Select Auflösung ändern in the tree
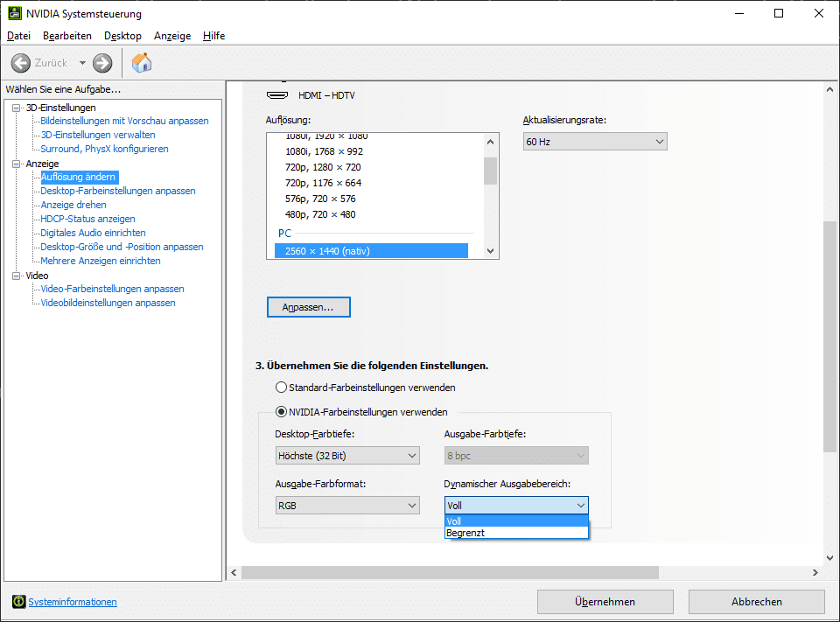The width and height of the screenshot is (840, 622). point(78,177)
